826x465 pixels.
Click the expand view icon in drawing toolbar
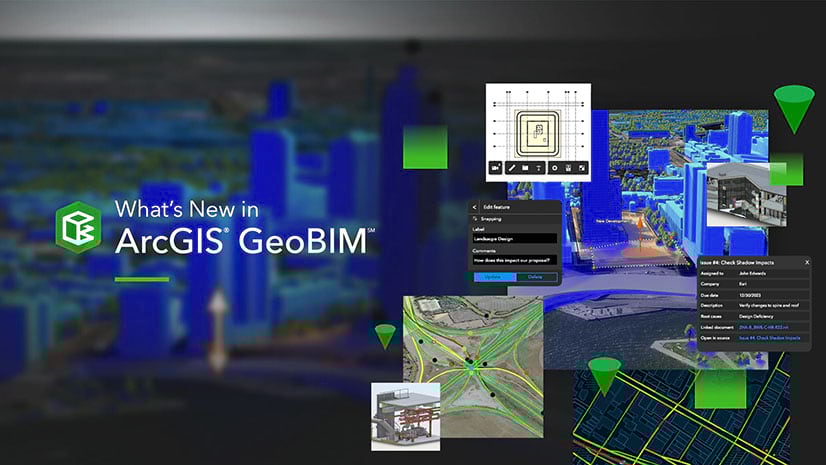pos(582,168)
